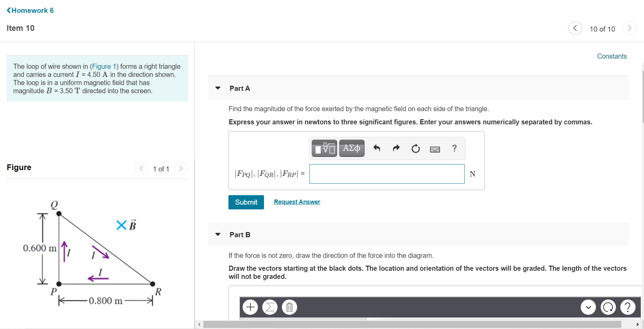The height and width of the screenshot is (329, 644).
Task: Open the Constants link
Action: tap(612, 56)
